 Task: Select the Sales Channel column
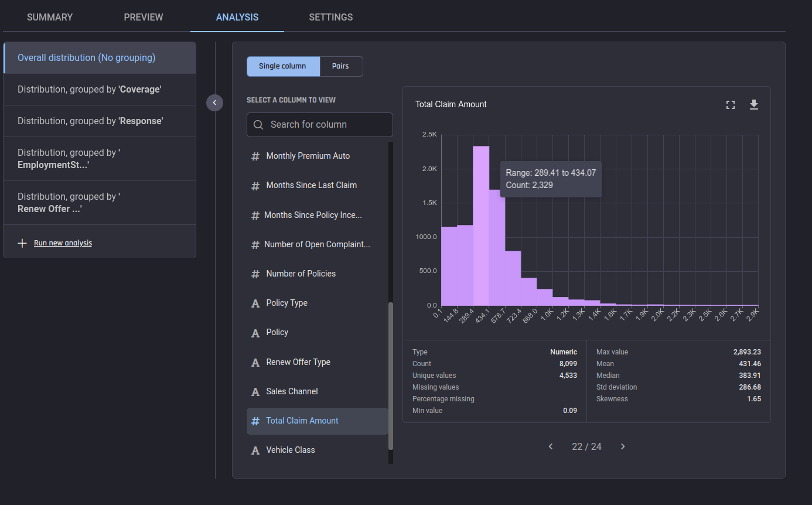click(x=317, y=391)
